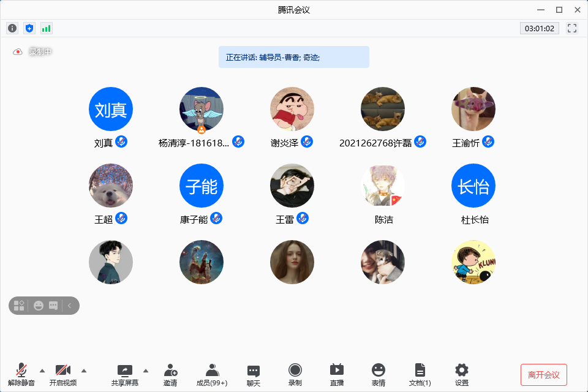Click the red 离开会议 button
Screen dimensions: 588x392
click(544, 374)
